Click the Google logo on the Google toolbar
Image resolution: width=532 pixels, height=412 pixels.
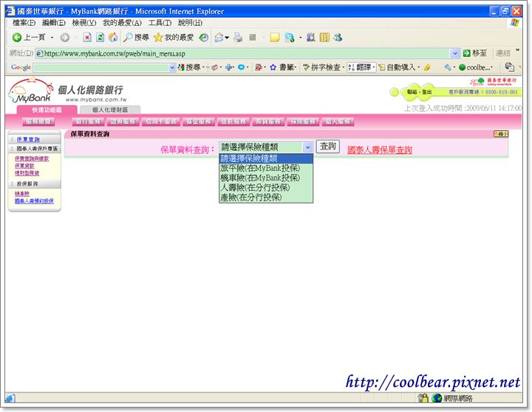(21, 67)
